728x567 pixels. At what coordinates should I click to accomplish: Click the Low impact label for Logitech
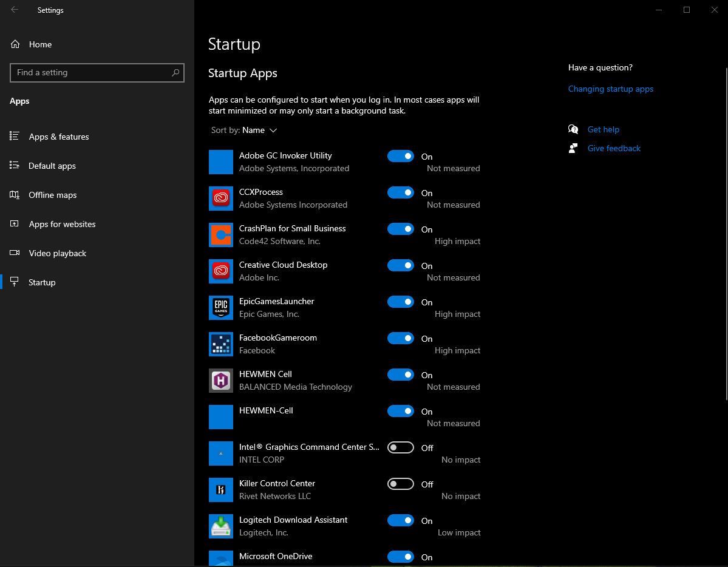[x=459, y=532]
